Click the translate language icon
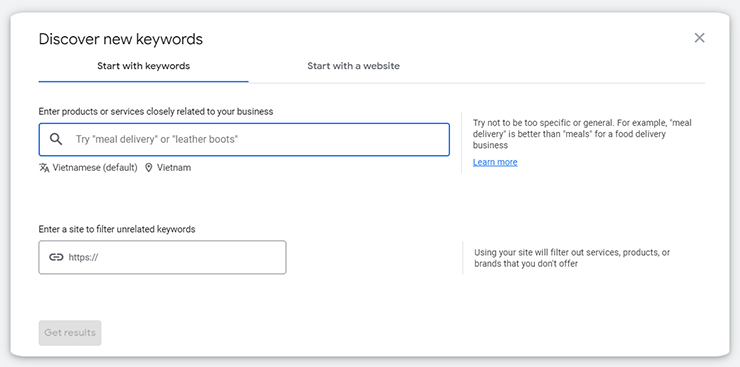The width and height of the screenshot is (740, 367). pos(44,168)
